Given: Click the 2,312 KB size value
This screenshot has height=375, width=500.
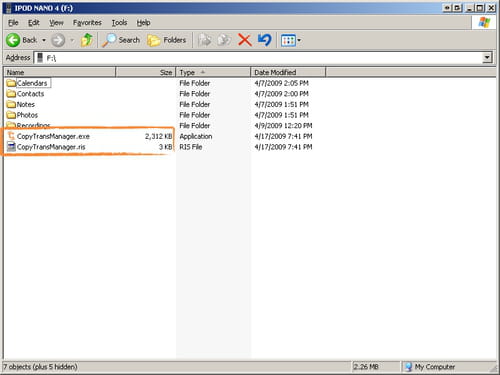Looking at the screenshot, I should pyautogui.click(x=158, y=136).
